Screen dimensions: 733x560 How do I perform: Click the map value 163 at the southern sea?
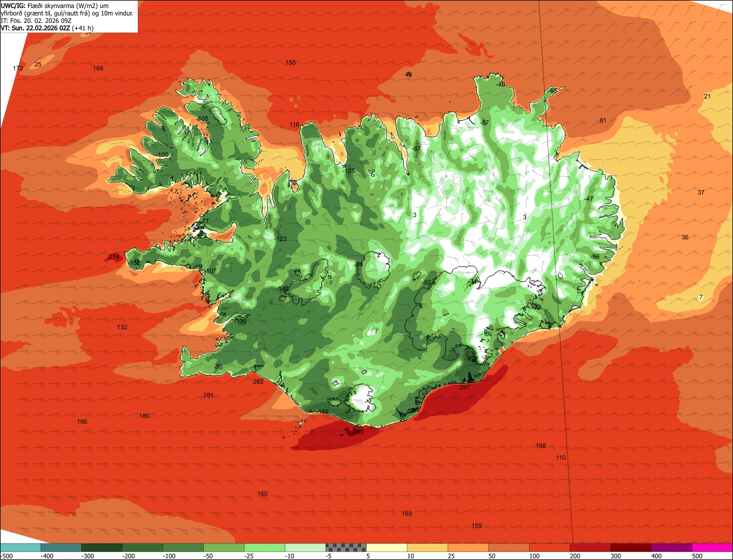pos(407,514)
